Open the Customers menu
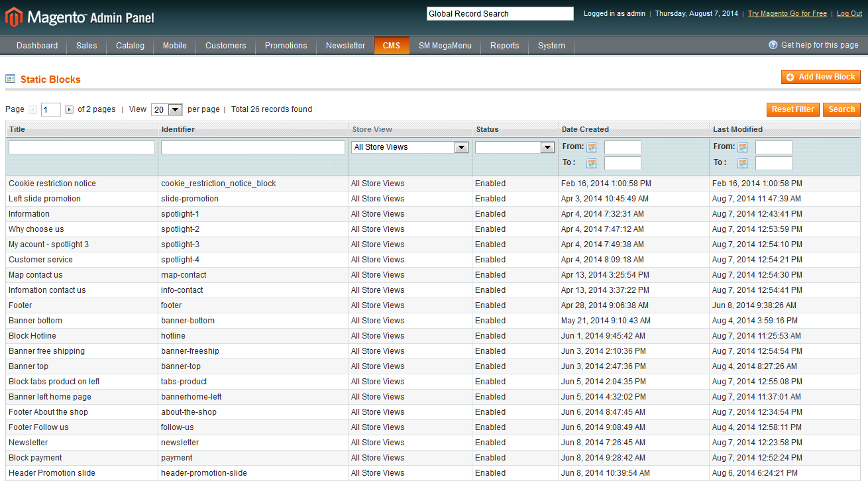Viewport: 868px width, 485px height. pyautogui.click(x=226, y=46)
